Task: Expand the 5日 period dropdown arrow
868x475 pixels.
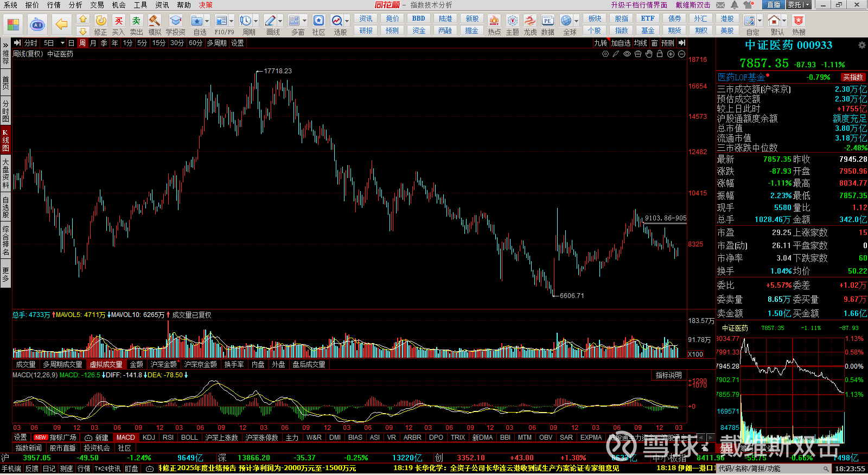Action: (x=62, y=43)
